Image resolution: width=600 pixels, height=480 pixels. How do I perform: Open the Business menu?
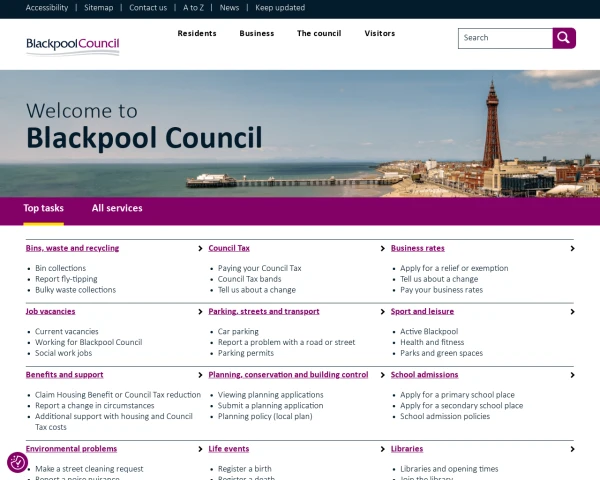coord(257,33)
